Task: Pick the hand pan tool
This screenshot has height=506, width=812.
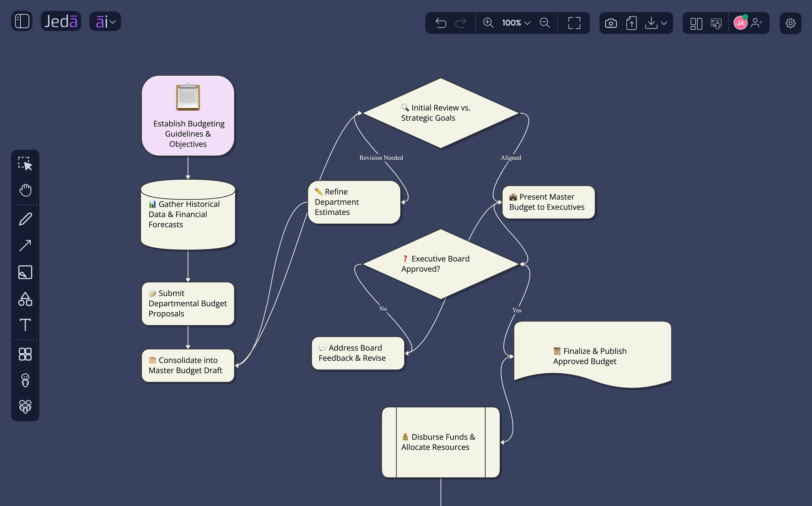Action: 25,190
